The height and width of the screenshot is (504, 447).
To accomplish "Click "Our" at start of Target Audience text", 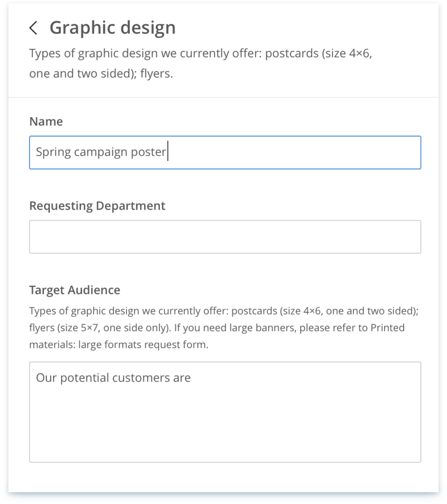I will coord(46,378).
